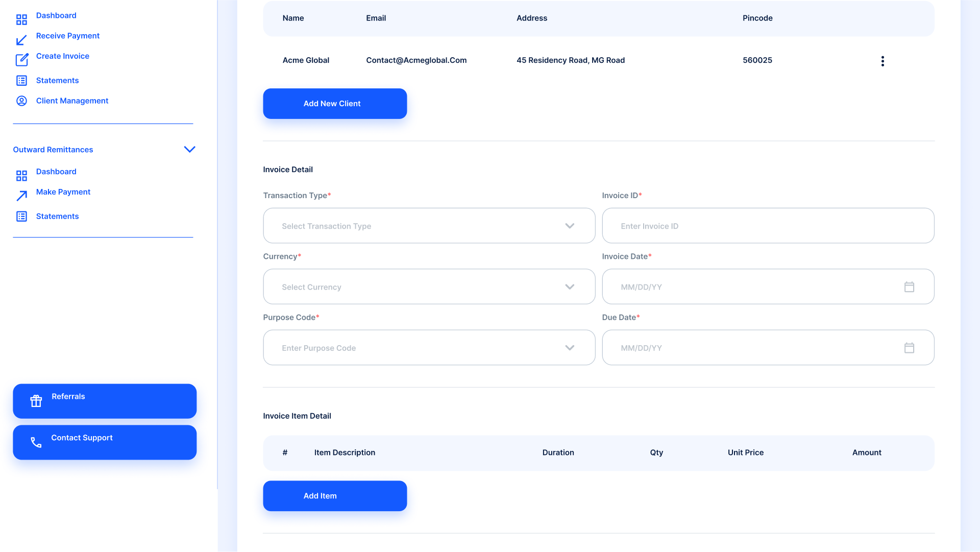Open the Select Currency dropdown
Image resolution: width=980 pixels, height=552 pixels.
429,287
